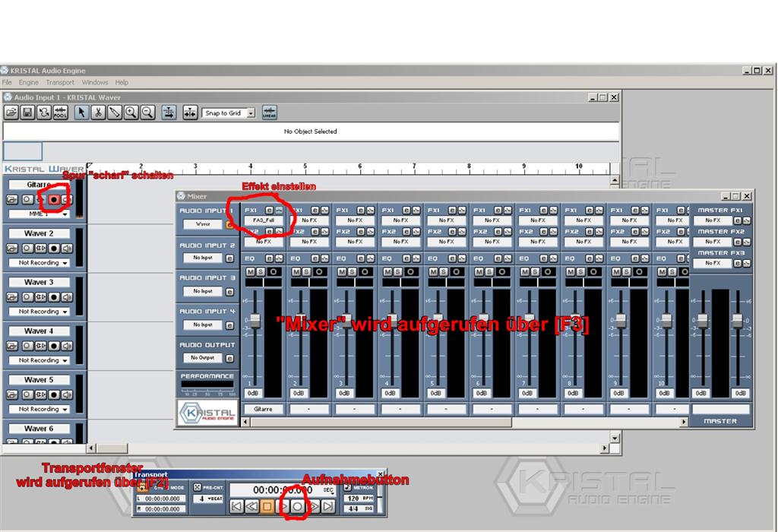Viewport: 778px width, 532px height.
Task: Open Audio Input 2 editor button
Action: click(x=229, y=258)
